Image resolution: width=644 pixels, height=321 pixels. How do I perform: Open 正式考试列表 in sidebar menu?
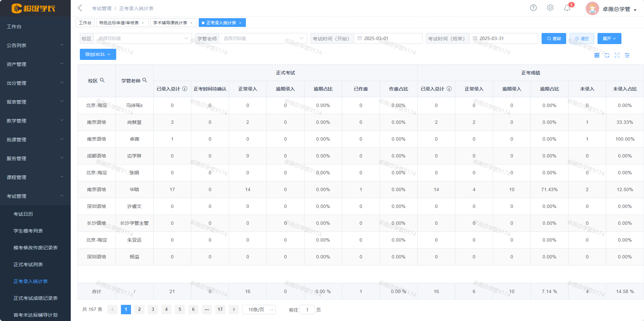[x=28, y=264]
